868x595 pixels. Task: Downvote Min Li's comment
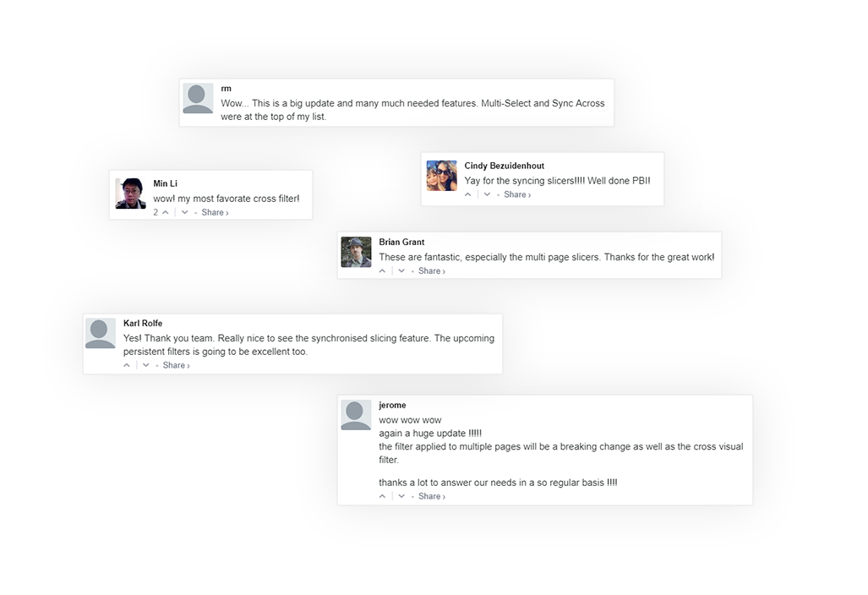point(185,212)
